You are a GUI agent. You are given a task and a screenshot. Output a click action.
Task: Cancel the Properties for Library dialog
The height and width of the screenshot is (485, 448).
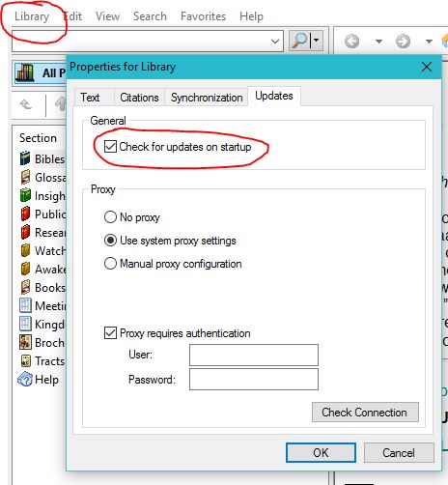pyautogui.click(x=399, y=452)
